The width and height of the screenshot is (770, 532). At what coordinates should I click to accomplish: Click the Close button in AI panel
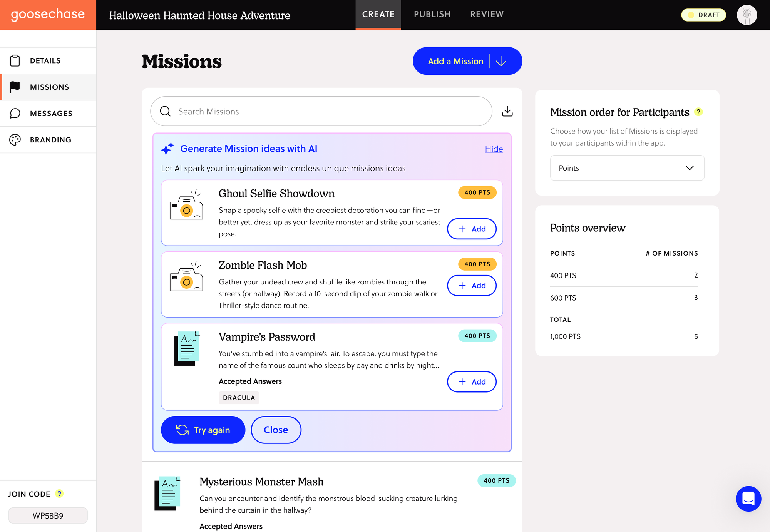[x=276, y=430]
